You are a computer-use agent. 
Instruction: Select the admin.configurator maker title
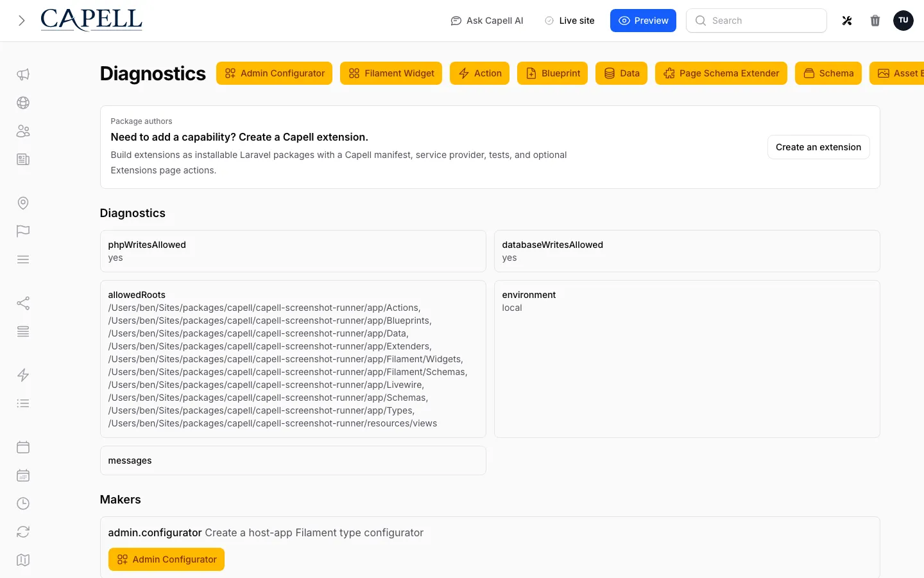coord(155,532)
